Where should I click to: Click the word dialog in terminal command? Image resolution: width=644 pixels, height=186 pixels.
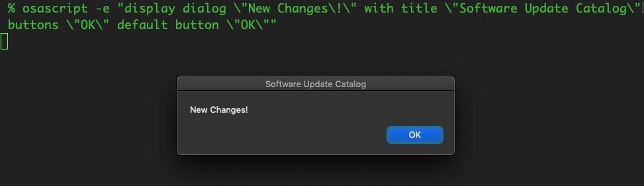tap(204, 9)
